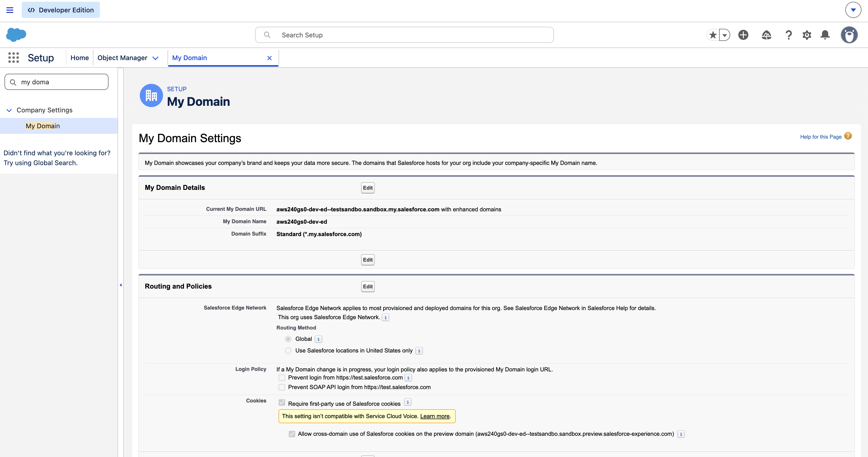The image size is (868, 457).
Task: Click the domain name value aws240gs0-dev-ed
Action: 302,222
